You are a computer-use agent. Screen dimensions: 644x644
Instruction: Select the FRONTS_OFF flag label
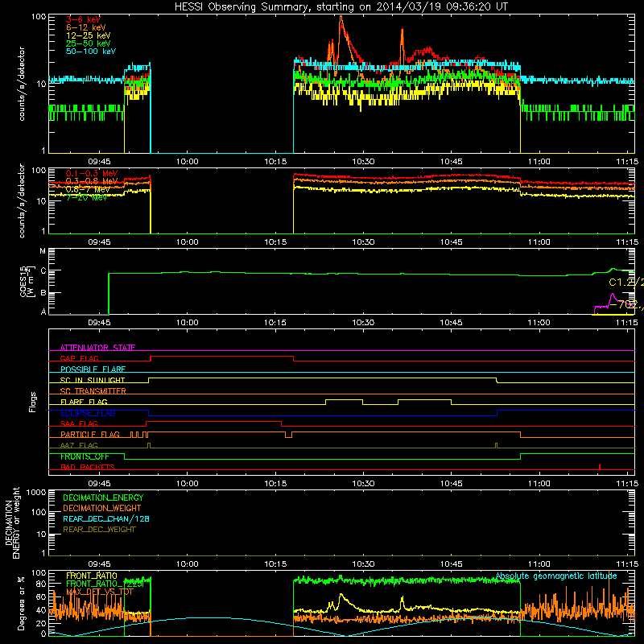[85, 456]
